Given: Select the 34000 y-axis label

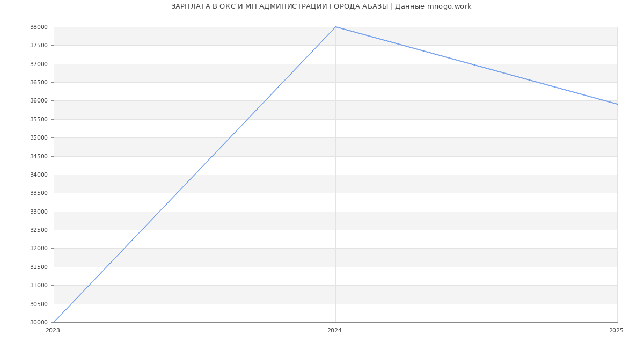Looking at the screenshot, I should pos(39,174).
